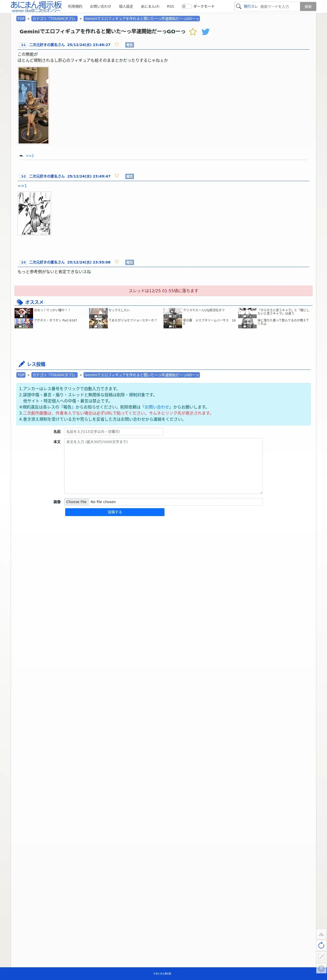This screenshot has height=980, width=327.
Task: Go to あにまんch
Action: pyautogui.click(x=150, y=6)
